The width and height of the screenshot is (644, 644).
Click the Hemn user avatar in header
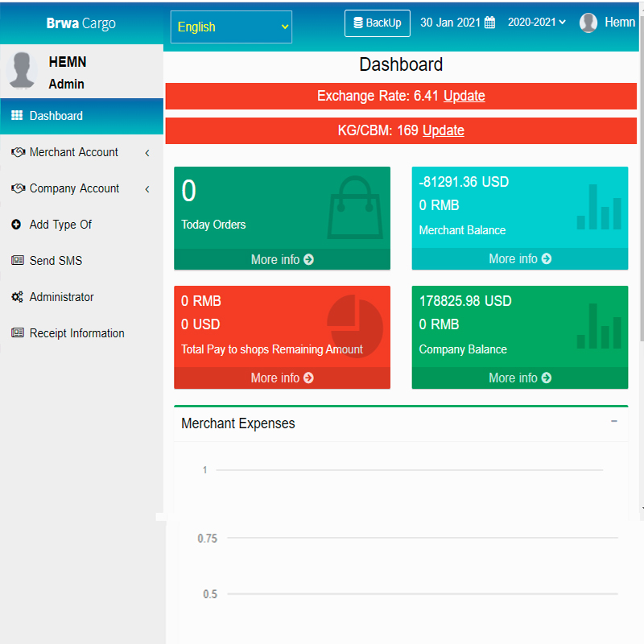coord(589,23)
